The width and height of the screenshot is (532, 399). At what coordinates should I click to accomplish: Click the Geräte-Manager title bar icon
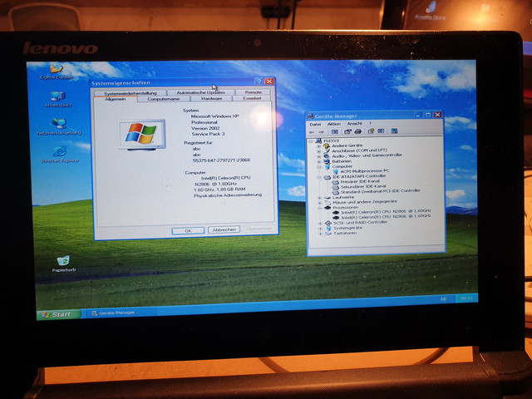(x=310, y=116)
